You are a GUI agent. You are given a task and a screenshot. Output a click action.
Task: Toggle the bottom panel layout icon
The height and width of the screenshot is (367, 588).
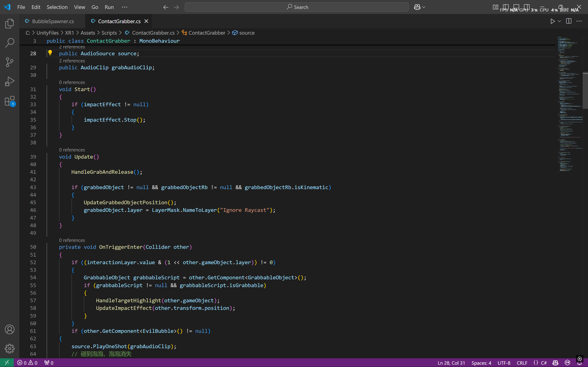[x=516, y=7]
